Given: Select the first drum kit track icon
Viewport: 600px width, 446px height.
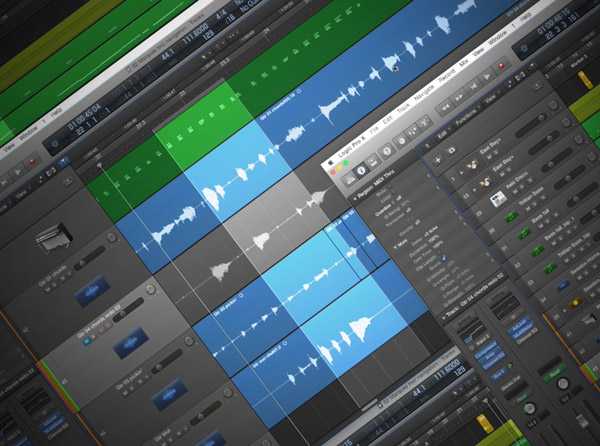Looking at the screenshot, I should [x=473, y=164].
